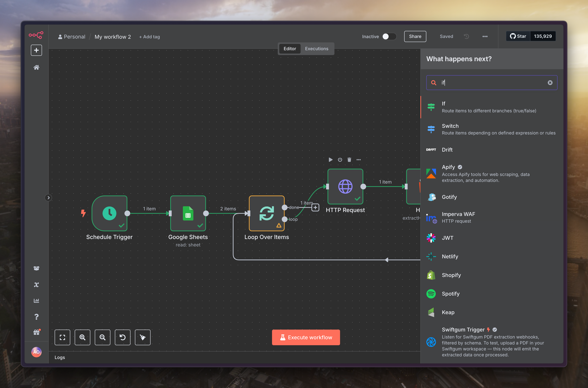Open the workflow three-dots options menu
The width and height of the screenshot is (588, 388).
pos(485,36)
